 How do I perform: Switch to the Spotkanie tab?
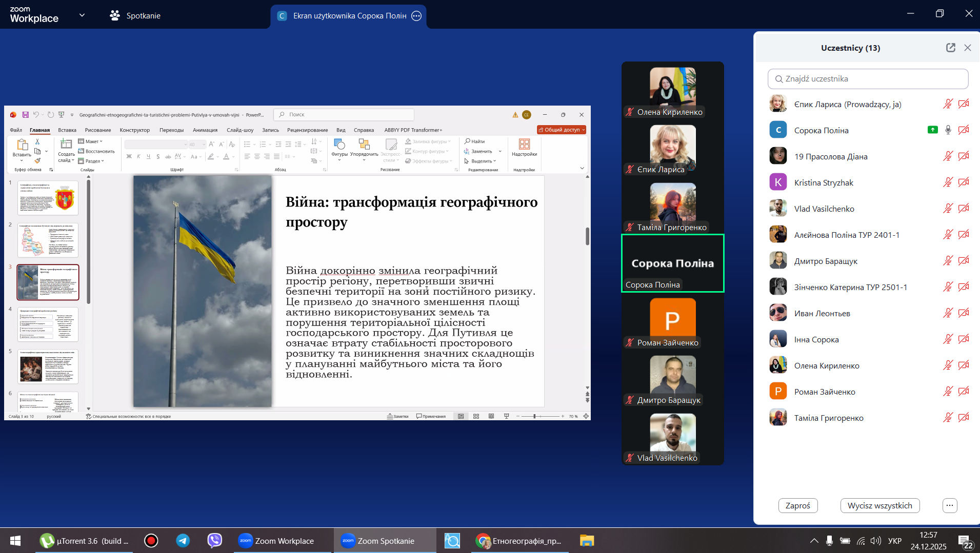coord(143,16)
